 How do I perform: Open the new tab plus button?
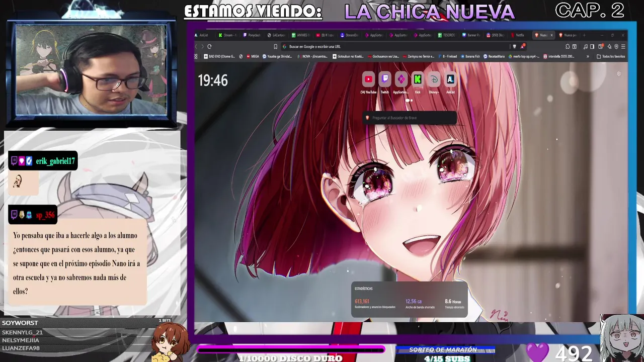pyautogui.click(x=584, y=35)
